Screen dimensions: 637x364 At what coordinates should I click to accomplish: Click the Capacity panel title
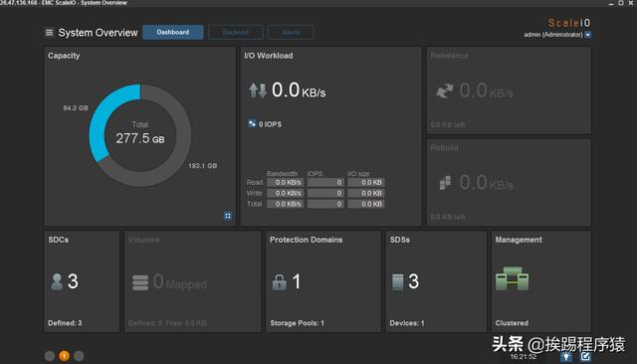(64, 56)
